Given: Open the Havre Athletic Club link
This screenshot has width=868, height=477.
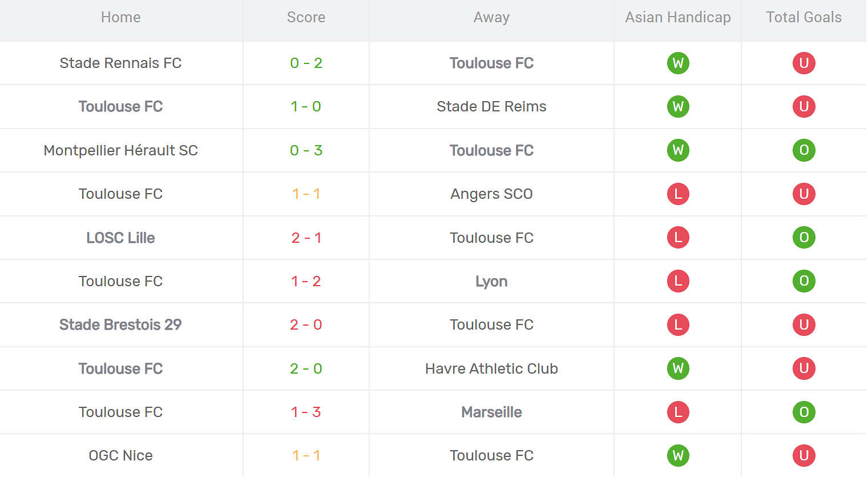Looking at the screenshot, I should click(x=491, y=368).
